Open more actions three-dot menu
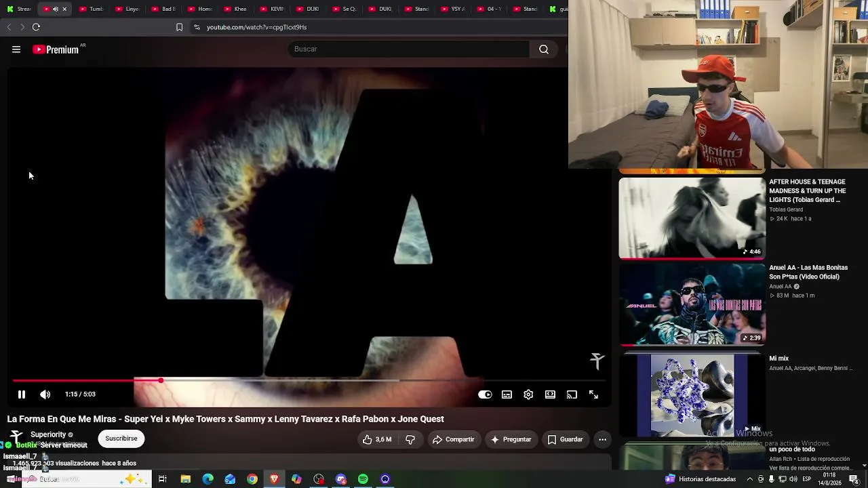Screen dimensions: 868x488 602,439
